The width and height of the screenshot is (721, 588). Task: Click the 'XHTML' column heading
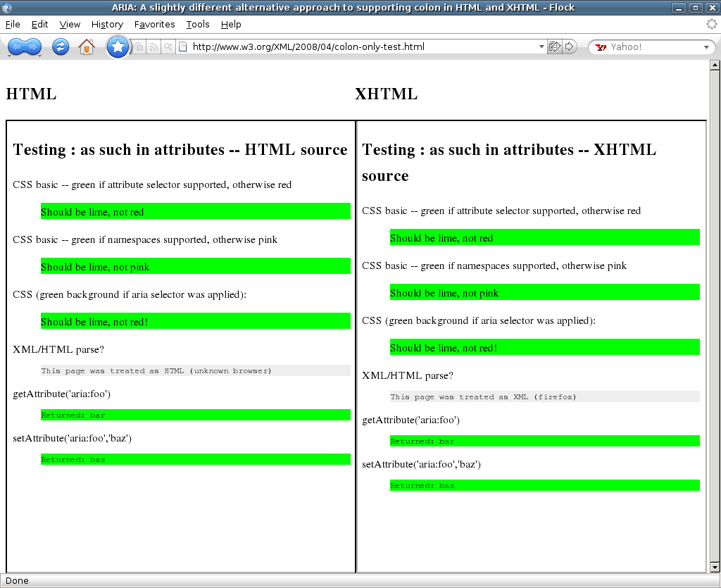[387, 94]
